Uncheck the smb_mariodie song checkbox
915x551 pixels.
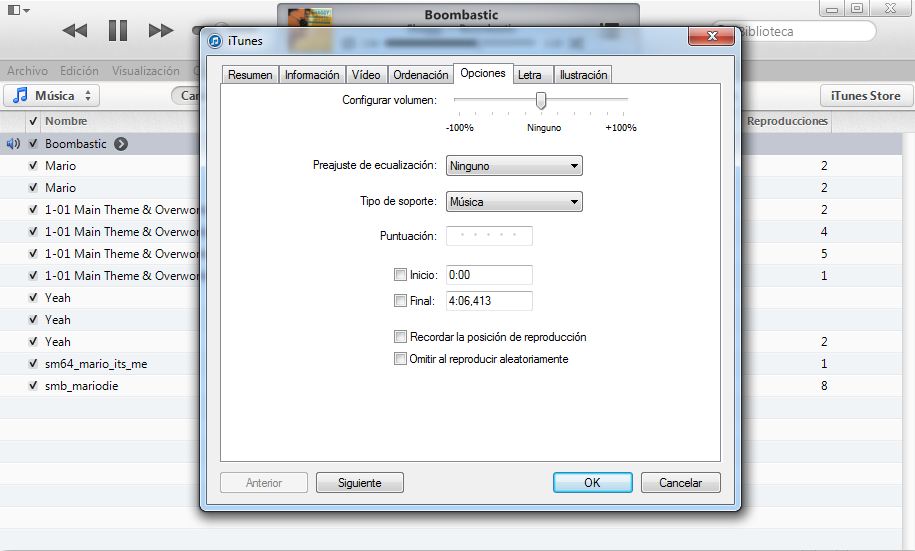click(33, 386)
